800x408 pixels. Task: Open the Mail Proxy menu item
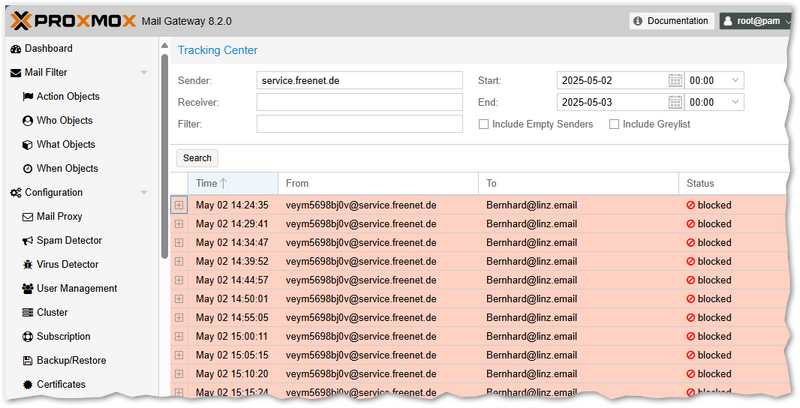[59, 217]
